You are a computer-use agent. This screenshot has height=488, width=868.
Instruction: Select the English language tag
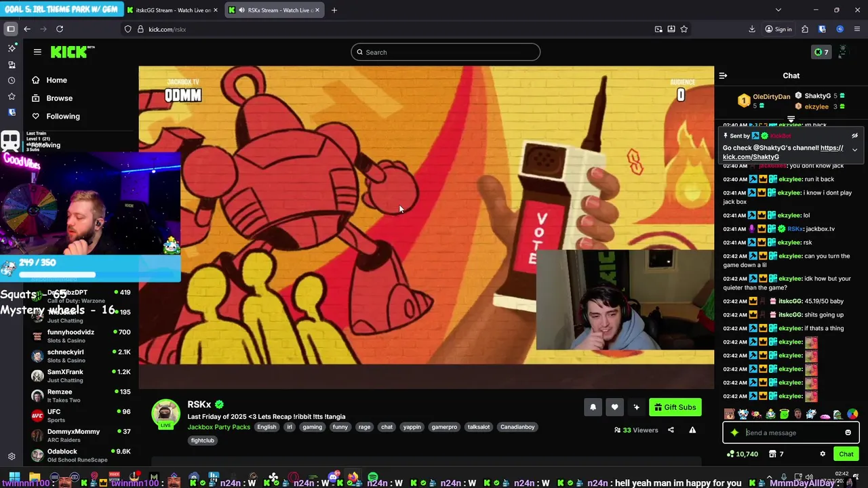[267, 427]
